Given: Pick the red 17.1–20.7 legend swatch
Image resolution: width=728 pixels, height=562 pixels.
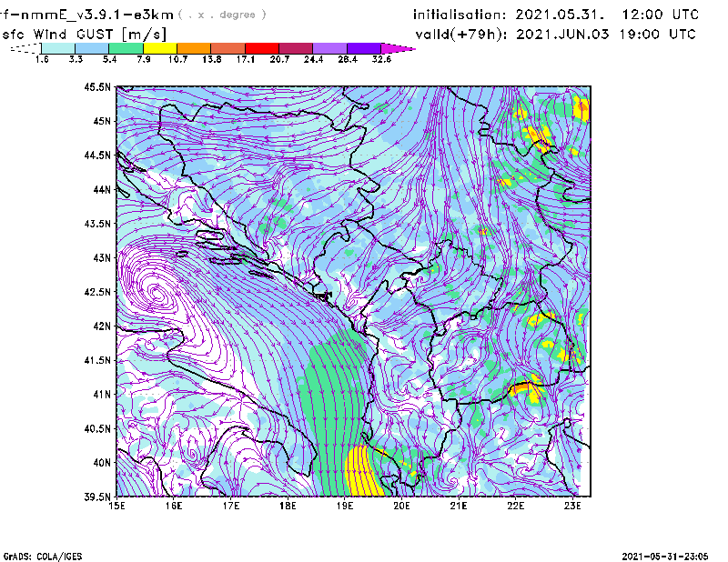Looking at the screenshot, I should 262,48.
